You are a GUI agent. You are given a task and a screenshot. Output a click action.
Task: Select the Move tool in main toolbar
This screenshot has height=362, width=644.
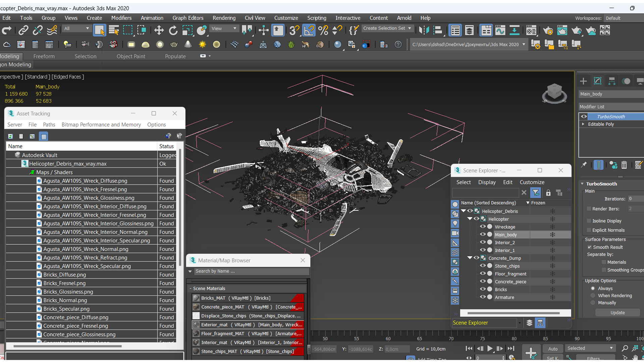click(x=159, y=30)
